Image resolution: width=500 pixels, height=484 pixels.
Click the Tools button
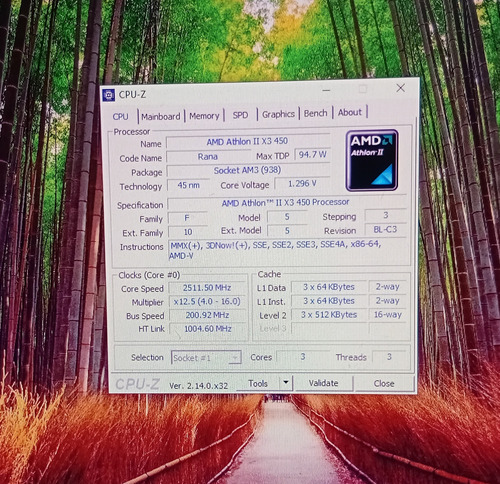[x=258, y=384]
